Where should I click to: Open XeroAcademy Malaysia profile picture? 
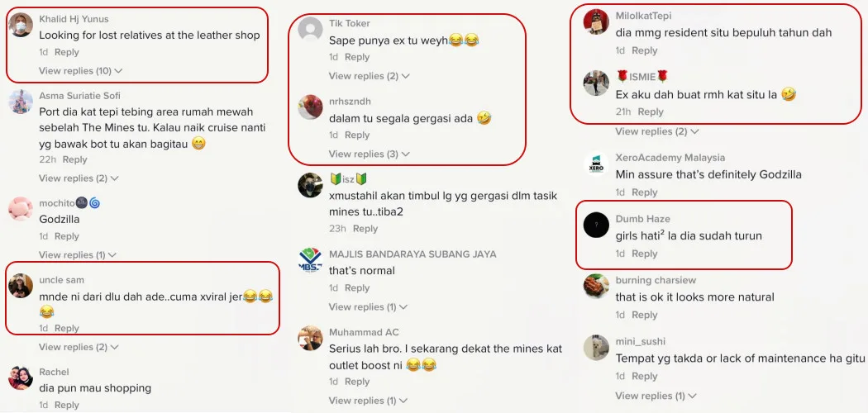tap(596, 164)
